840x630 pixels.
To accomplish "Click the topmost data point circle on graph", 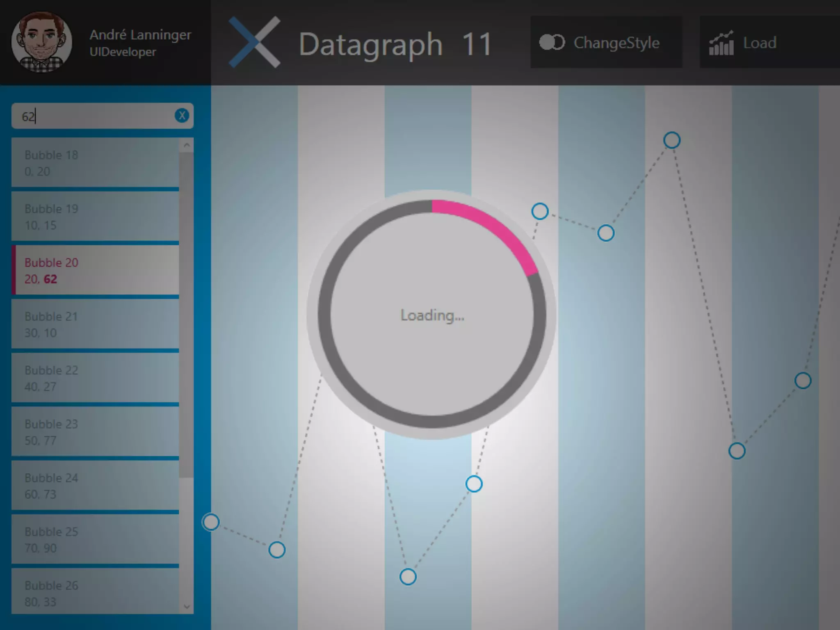I will (671, 140).
